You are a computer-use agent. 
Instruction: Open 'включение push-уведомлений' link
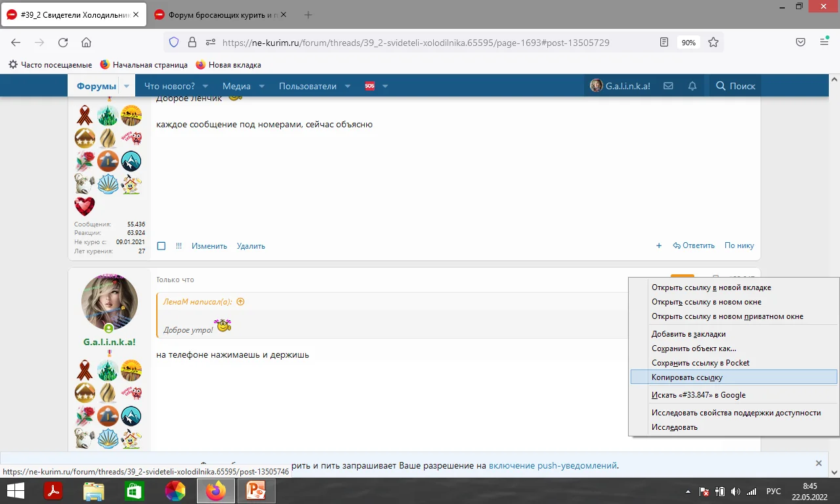coord(553,466)
